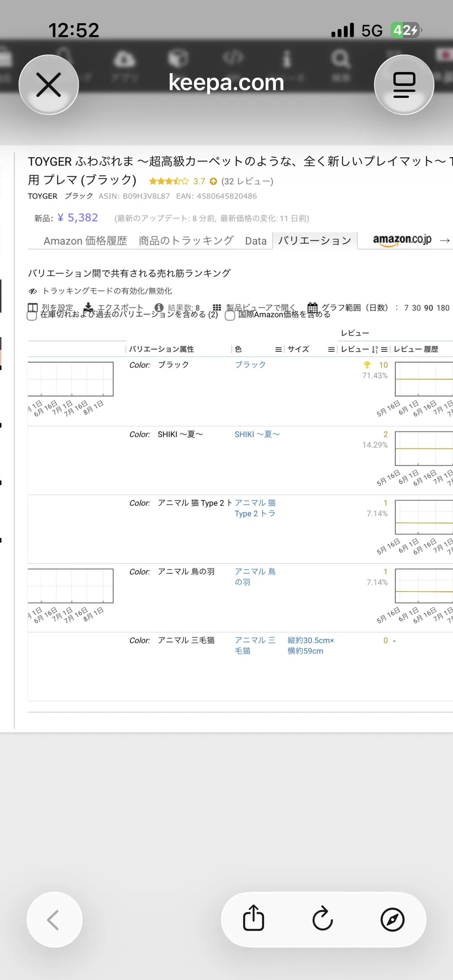Click the keepa.com address bar
This screenshot has height=980, width=453.
[x=226, y=83]
